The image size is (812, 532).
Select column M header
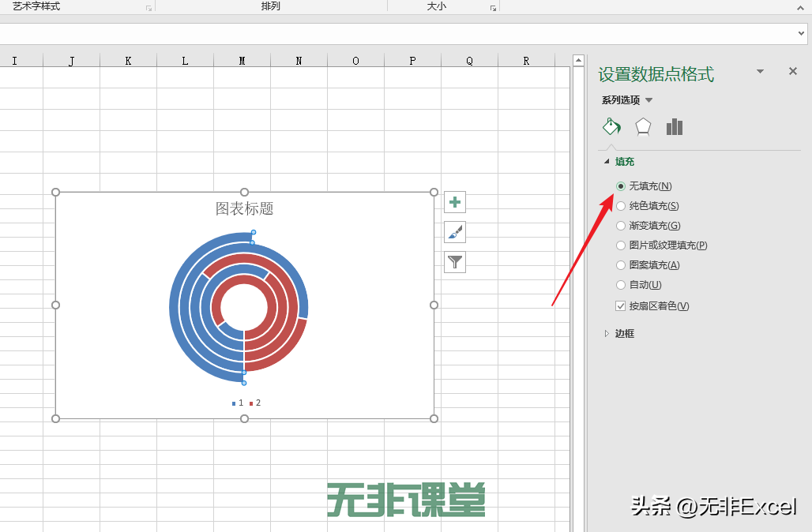tap(242, 61)
